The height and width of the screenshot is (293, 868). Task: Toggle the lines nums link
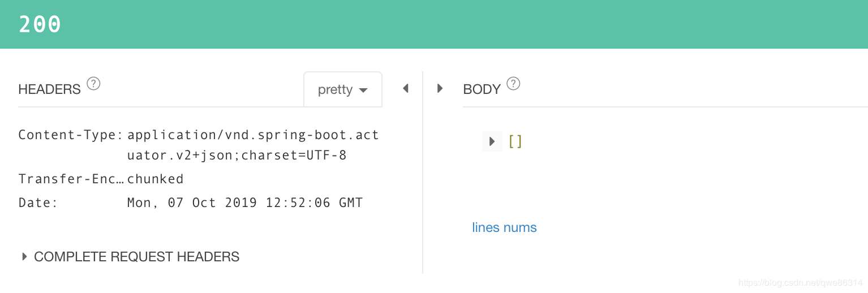coord(504,227)
